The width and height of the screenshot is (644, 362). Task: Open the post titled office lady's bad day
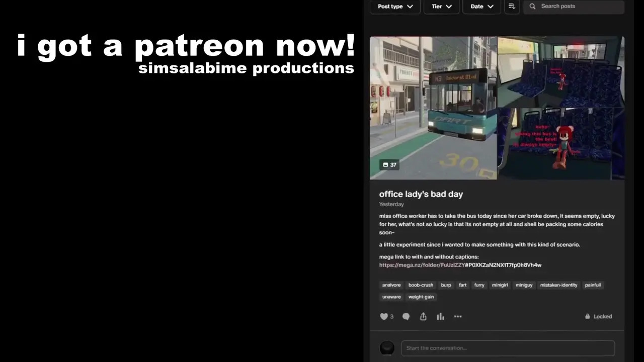(x=421, y=194)
